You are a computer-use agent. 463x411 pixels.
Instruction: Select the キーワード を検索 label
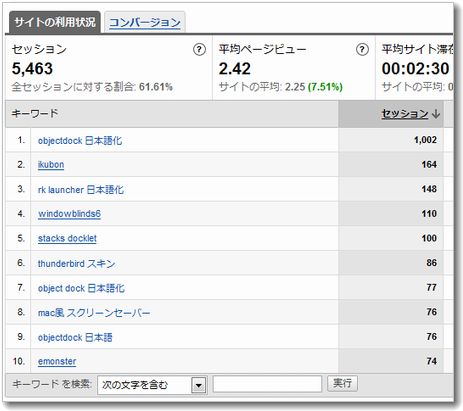pos(51,384)
